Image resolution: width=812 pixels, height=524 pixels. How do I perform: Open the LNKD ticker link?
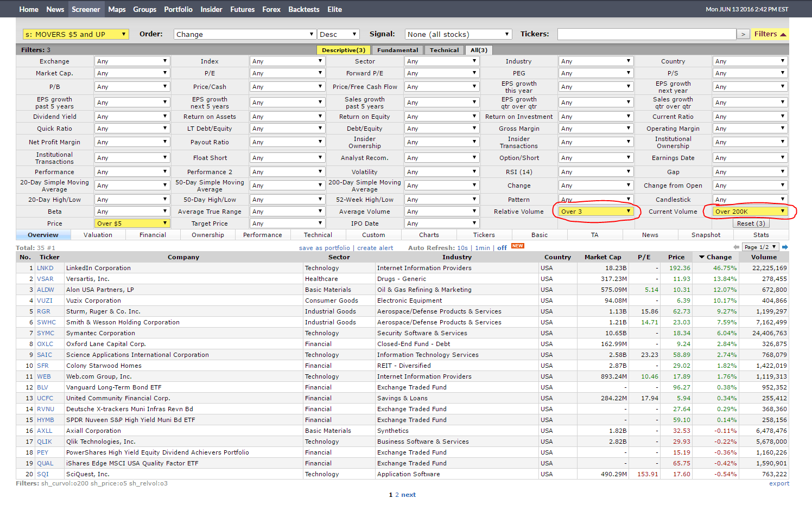[45, 268]
